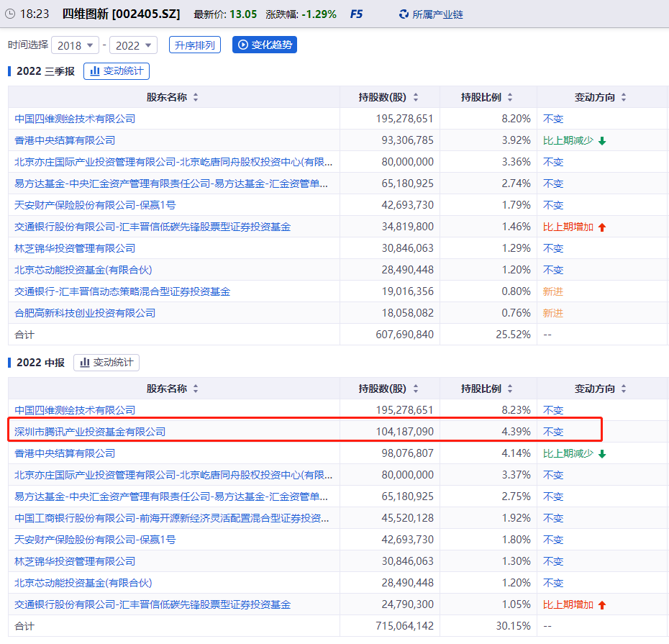Sort 2022 三季报 table by 股东名称 column
This screenshot has width=669, height=644.
pos(196,97)
